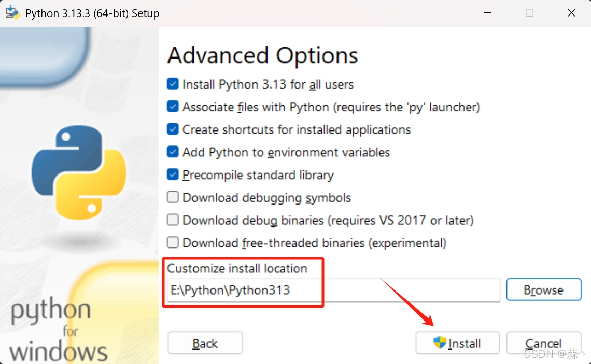
Task: Enable 'Download free-threaded binaries (experimental)'
Action: click(x=172, y=243)
